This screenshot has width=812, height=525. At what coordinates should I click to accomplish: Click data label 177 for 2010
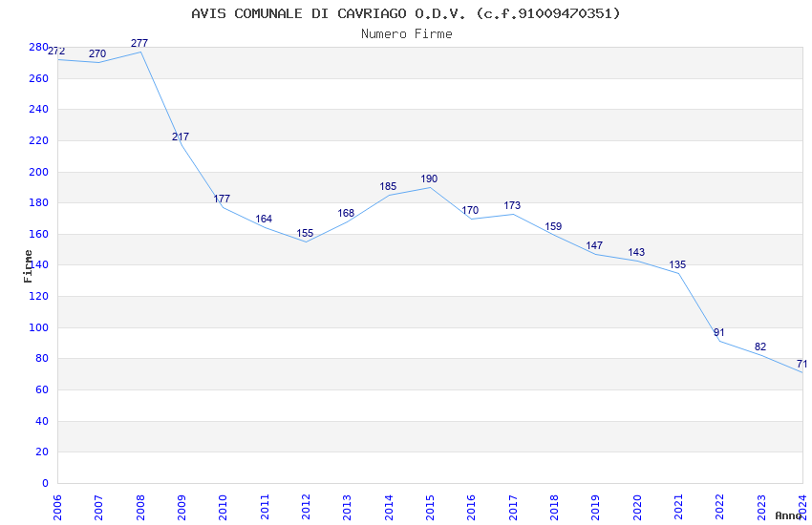pos(222,199)
